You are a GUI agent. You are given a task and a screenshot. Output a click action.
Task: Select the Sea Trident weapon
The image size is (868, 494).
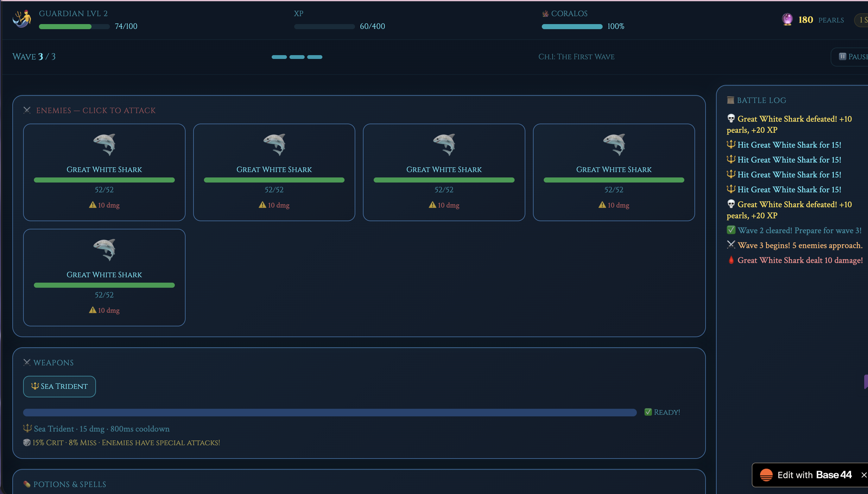pyautogui.click(x=59, y=386)
